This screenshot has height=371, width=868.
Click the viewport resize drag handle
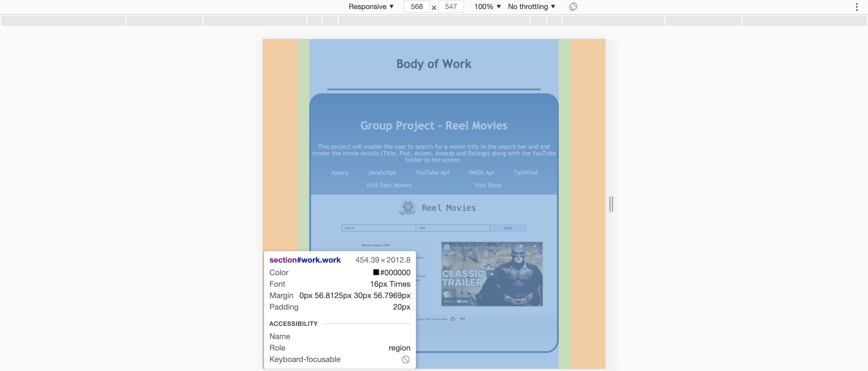pos(611,204)
